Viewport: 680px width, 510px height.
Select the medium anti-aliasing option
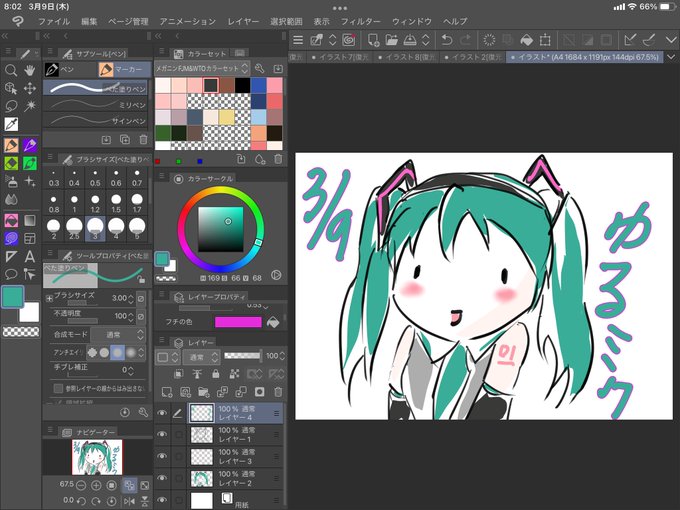(x=118, y=353)
